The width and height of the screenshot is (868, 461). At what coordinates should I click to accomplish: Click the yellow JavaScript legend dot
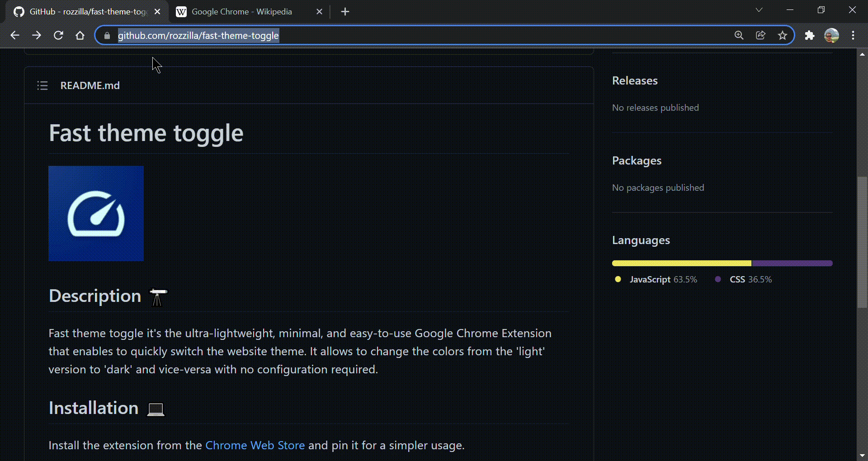coord(618,279)
